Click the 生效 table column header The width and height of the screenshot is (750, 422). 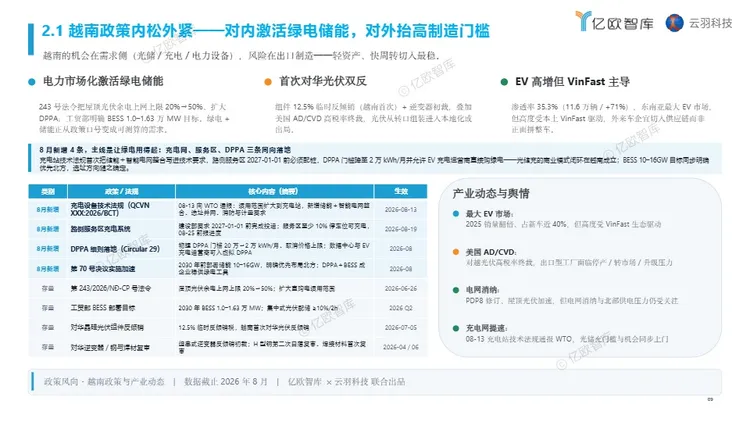[401, 191]
